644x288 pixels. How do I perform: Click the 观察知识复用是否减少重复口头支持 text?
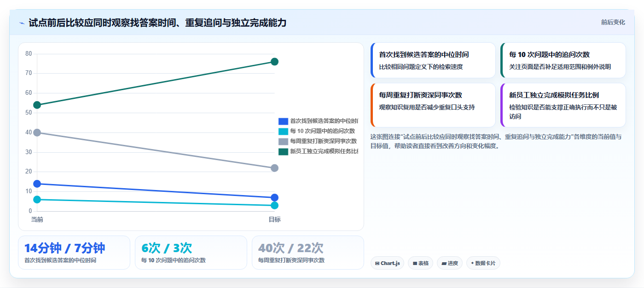(x=427, y=107)
